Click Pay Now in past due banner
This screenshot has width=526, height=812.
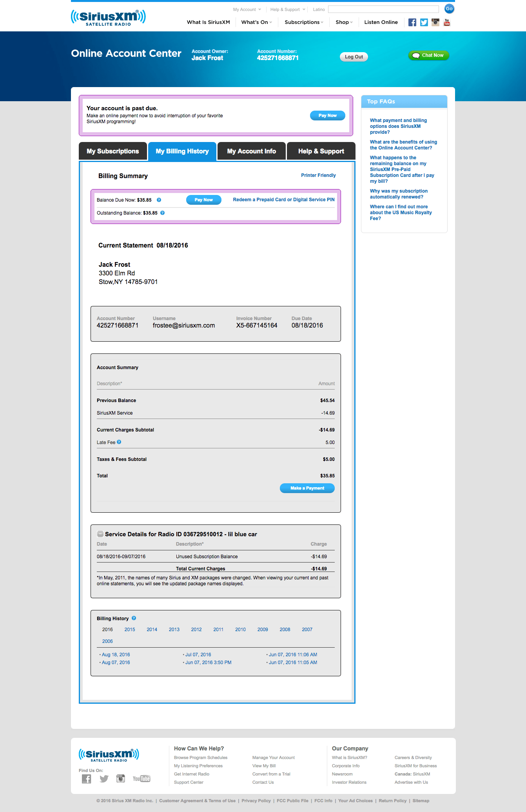(x=328, y=115)
